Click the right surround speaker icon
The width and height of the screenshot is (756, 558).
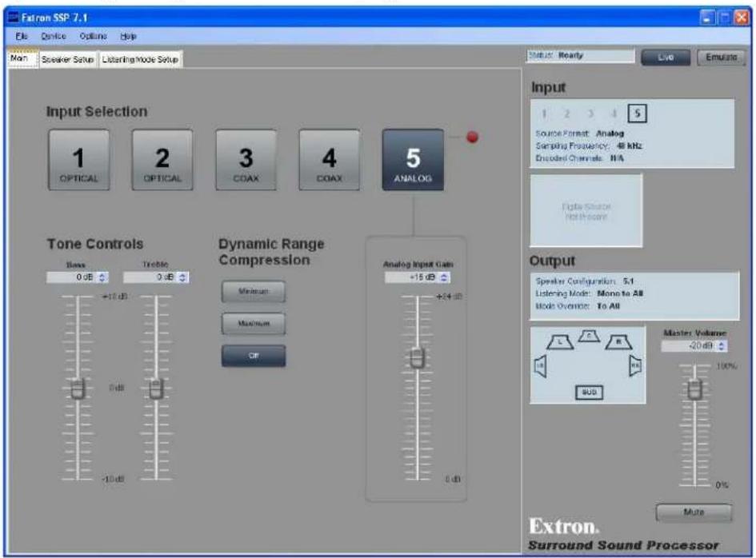point(635,367)
